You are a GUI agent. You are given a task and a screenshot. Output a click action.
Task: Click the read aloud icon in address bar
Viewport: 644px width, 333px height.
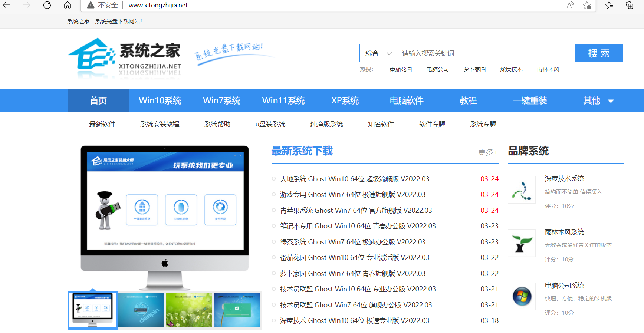[x=570, y=5]
